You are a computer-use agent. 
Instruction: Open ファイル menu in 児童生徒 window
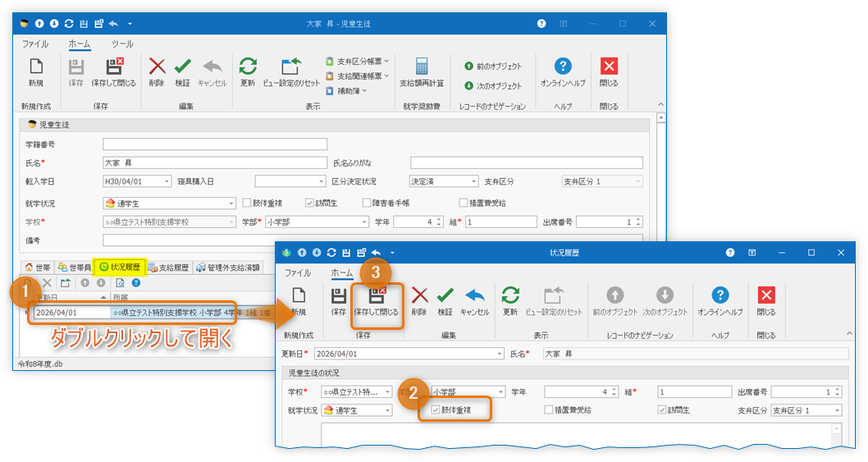[35, 43]
